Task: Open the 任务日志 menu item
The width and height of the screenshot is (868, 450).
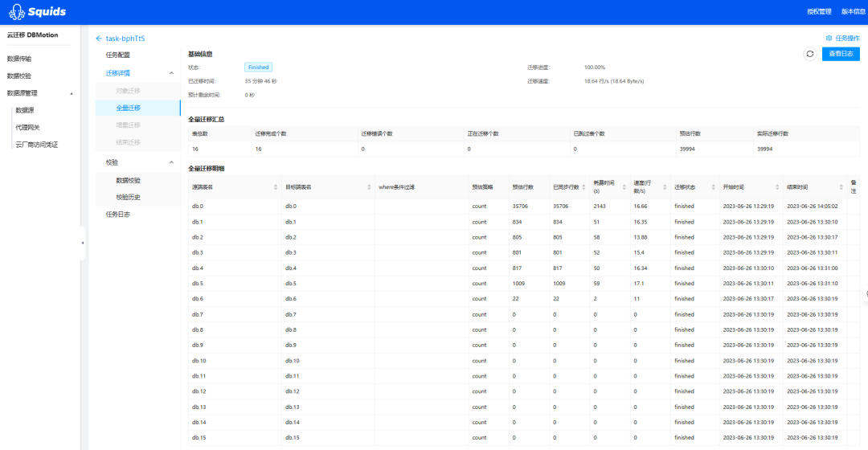Action: pyautogui.click(x=118, y=215)
